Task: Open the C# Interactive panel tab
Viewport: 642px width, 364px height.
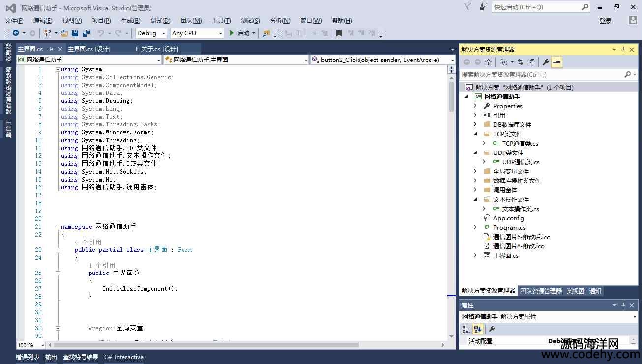Action: click(x=124, y=357)
